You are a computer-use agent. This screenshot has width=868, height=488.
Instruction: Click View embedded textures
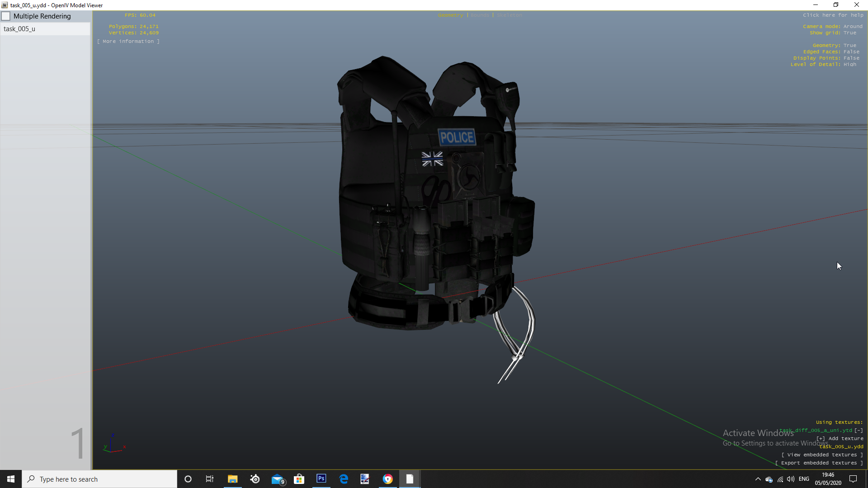822,455
